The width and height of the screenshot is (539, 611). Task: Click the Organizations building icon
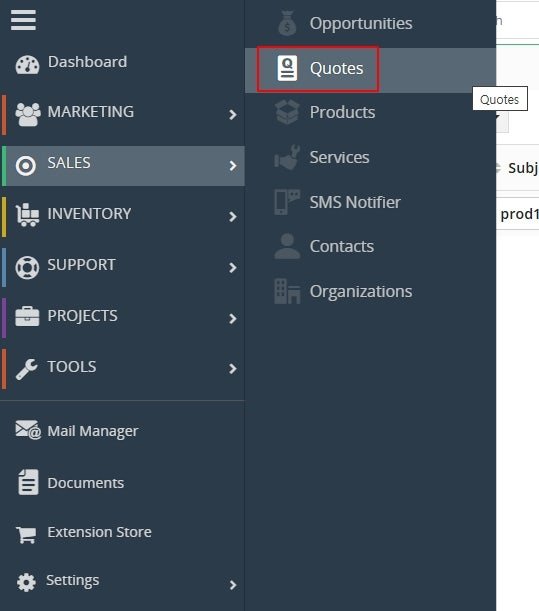click(287, 291)
